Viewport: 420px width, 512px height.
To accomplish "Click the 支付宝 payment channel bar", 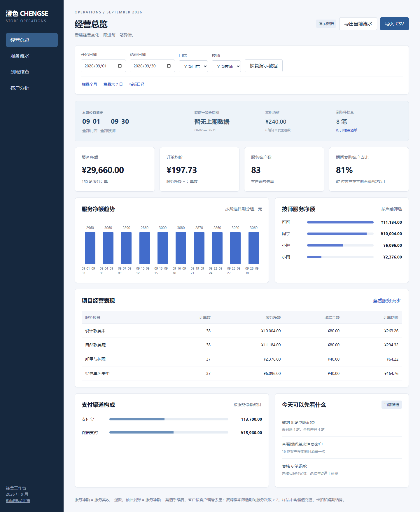I will point(169,419).
